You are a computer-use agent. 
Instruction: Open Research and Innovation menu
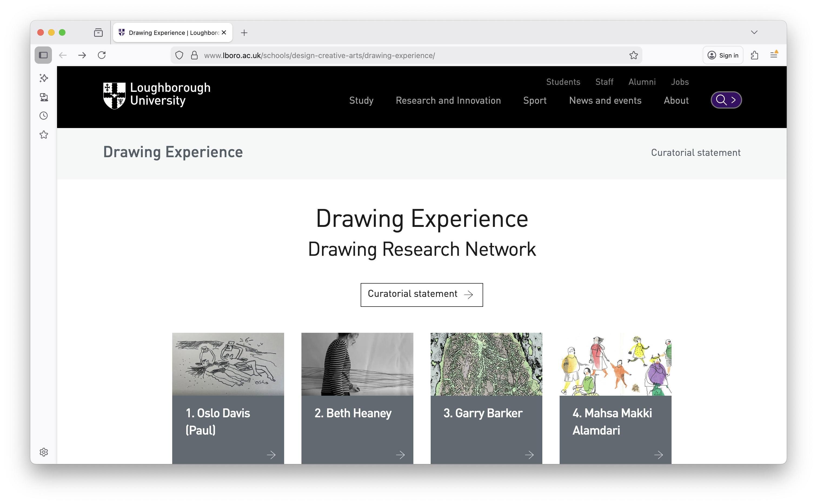click(x=448, y=100)
